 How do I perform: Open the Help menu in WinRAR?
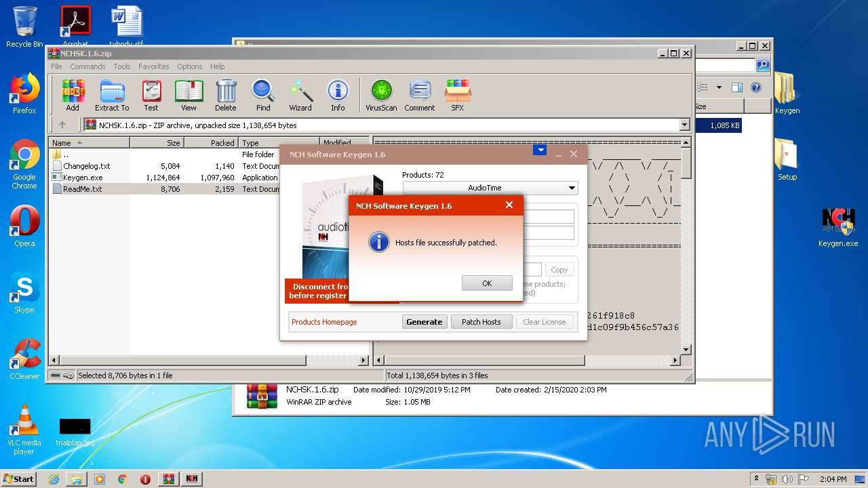pyautogui.click(x=217, y=66)
